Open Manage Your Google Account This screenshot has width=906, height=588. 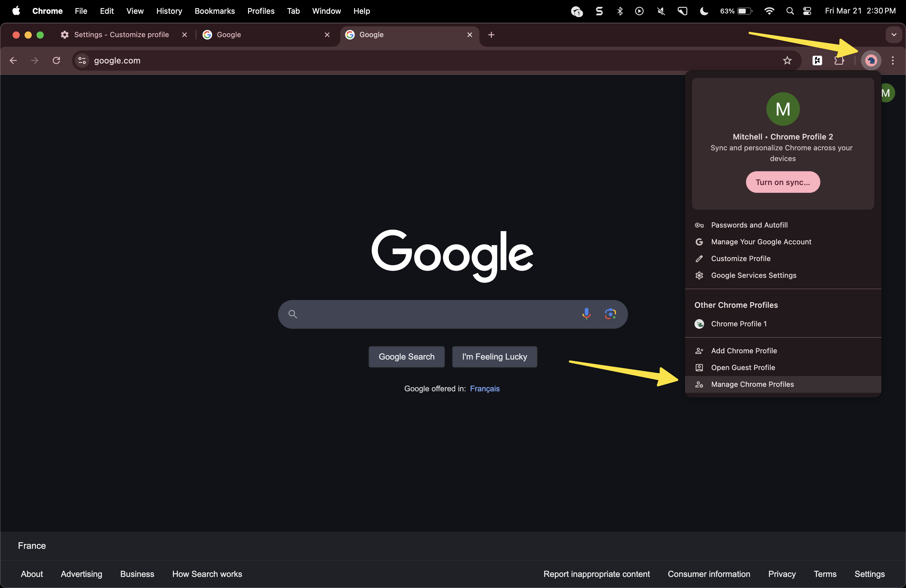pyautogui.click(x=783, y=242)
